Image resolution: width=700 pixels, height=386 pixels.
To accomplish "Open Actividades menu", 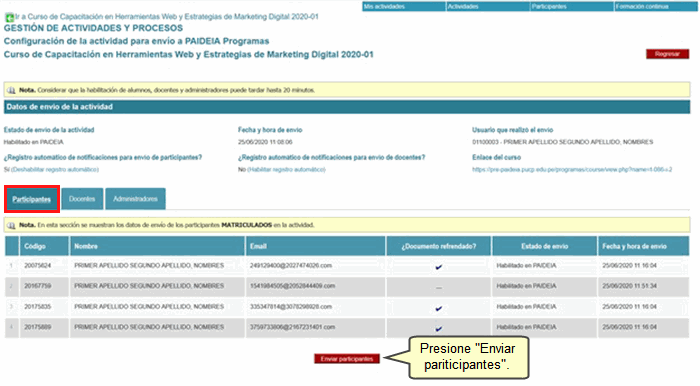I will point(488,7).
